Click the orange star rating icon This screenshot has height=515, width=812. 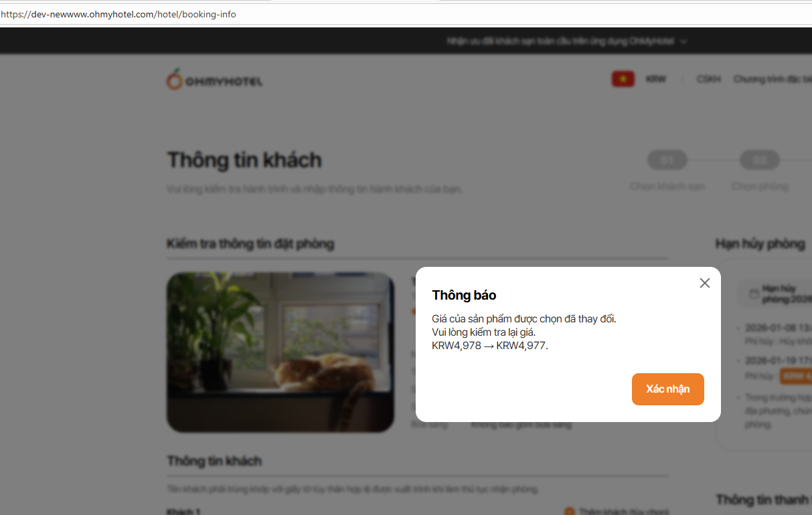(414, 312)
